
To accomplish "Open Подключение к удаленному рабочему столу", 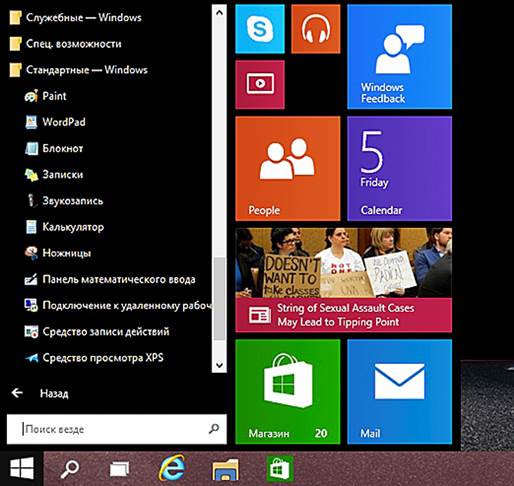I will click(x=118, y=305).
